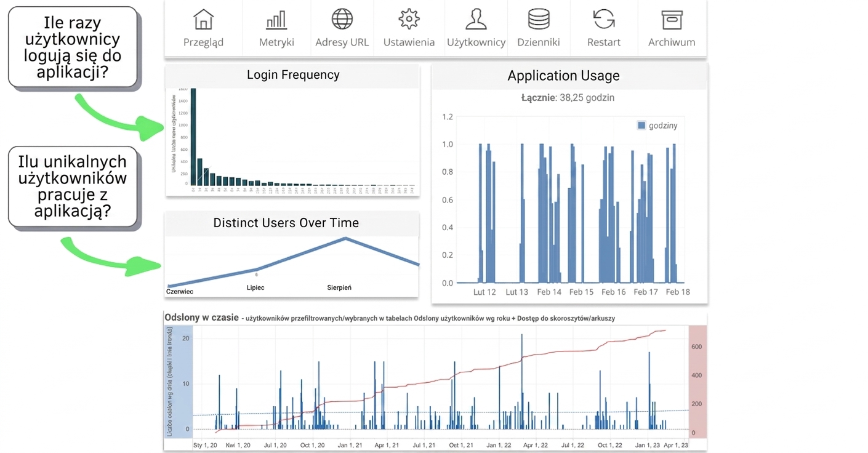This screenshot has width=868, height=453.
Task: Click the Lut 12 axis label
Action: (484, 292)
